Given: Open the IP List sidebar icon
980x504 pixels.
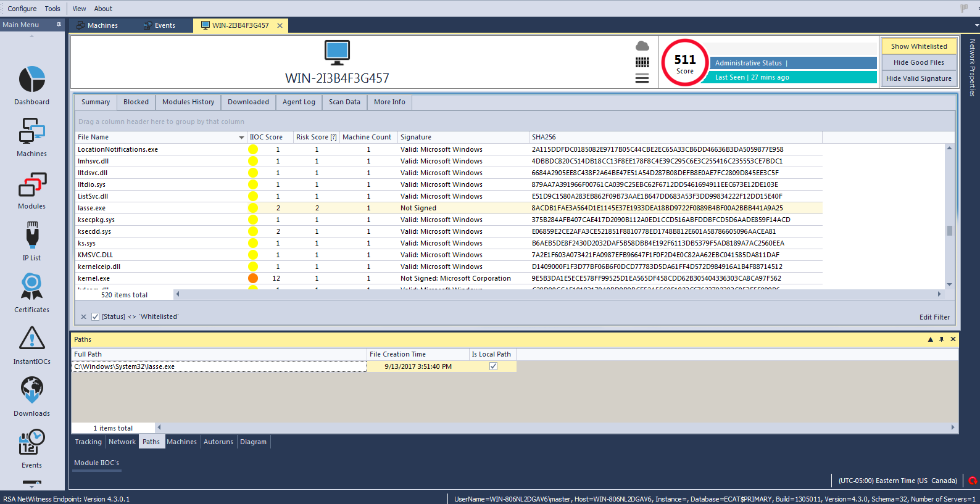Looking at the screenshot, I should 32,236.
